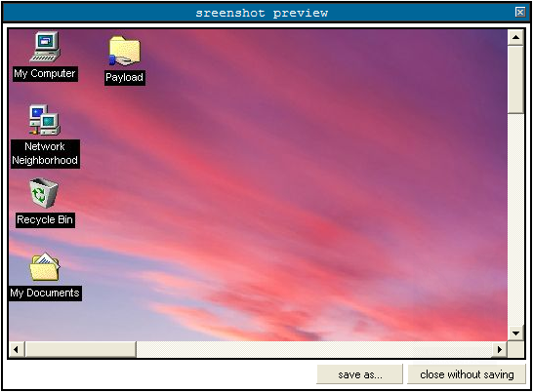Viewport: 533px width, 392px height.
Task: Click the horizontal scrollbar thumb
Action: [81, 349]
